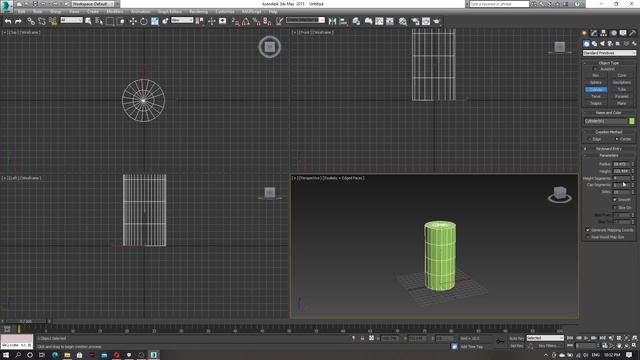Collapse the Name and Color rollout
Image resolution: width=640 pixels, height=360 pixels.
(x=609, y=113)
